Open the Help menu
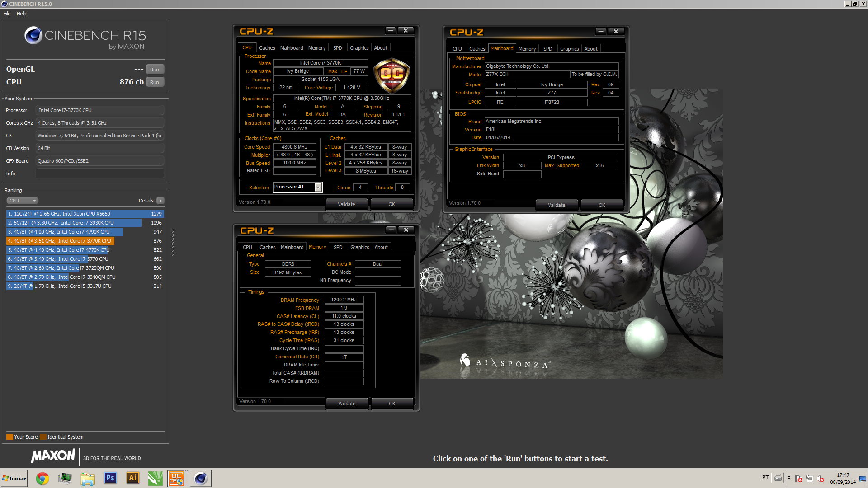The width and height of the screenshot is (868, 488). point(21,14)
